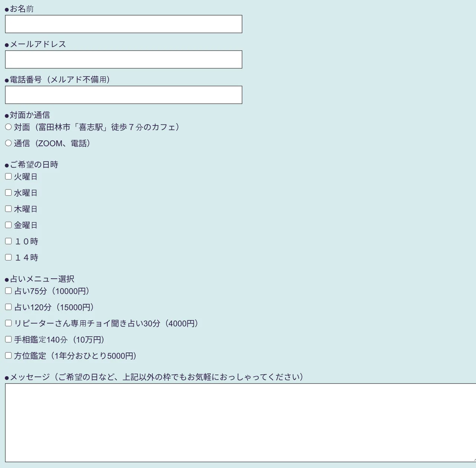Focus the メールアドレス email input field

(x=123, y=60)
